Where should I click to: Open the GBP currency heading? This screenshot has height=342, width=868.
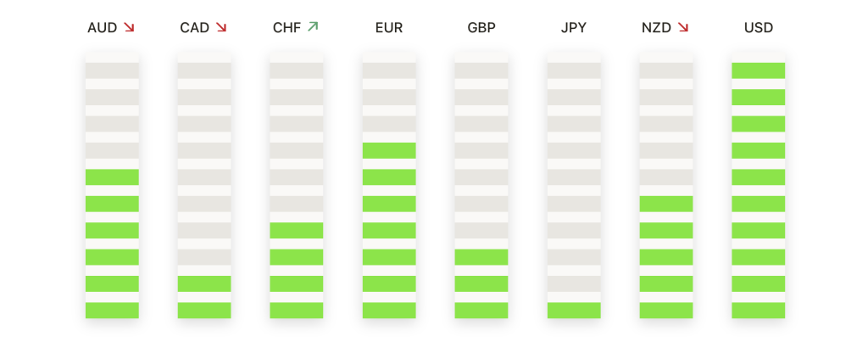(481, 28)
